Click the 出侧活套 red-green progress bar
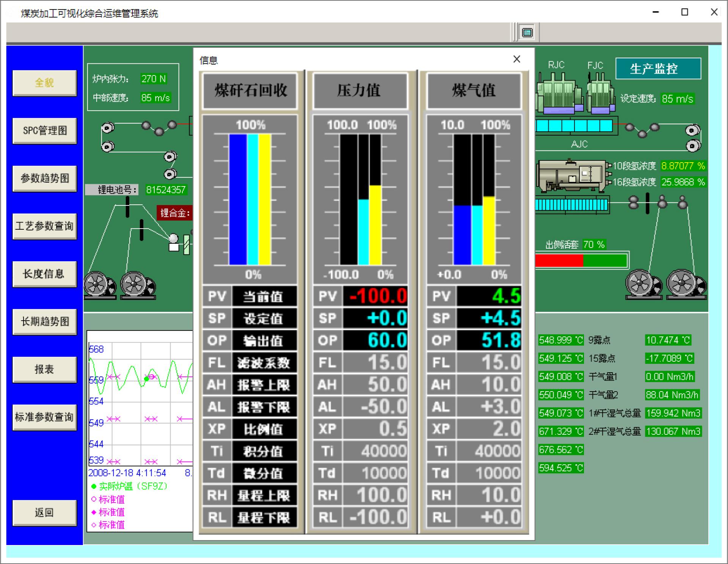The image size is (728, 564). 581,261
